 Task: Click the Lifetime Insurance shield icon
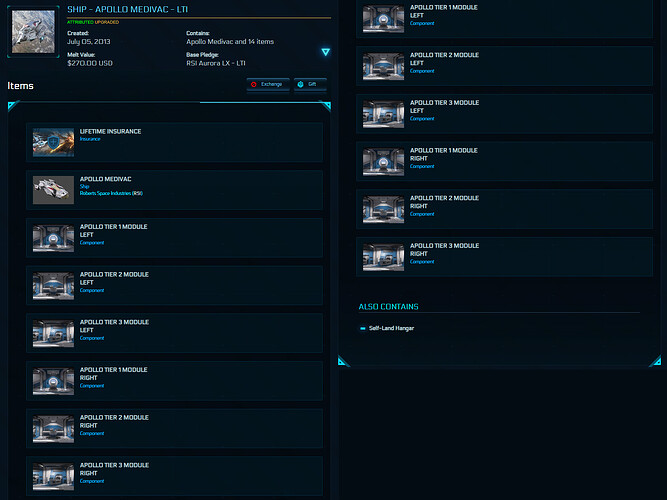(x=53, y=143)
